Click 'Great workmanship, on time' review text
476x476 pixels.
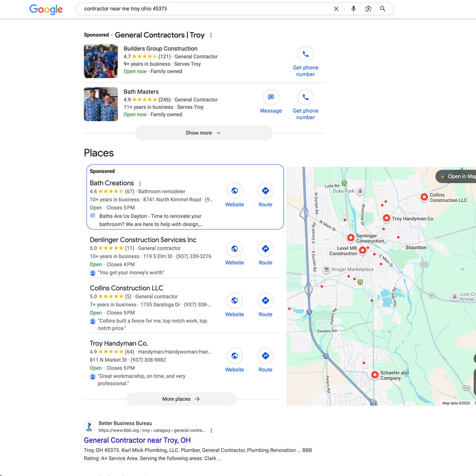(x=142, y=380)
